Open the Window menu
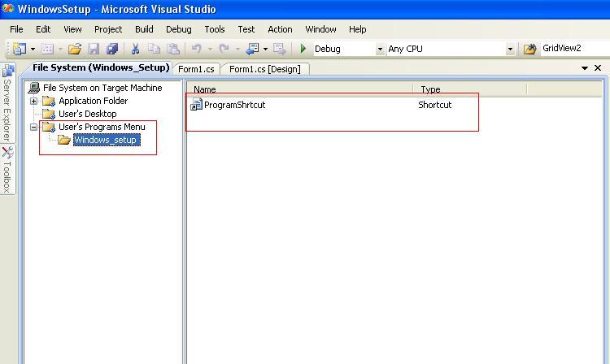610x364 pixels. pyautogui.click(x=320, y=29)
